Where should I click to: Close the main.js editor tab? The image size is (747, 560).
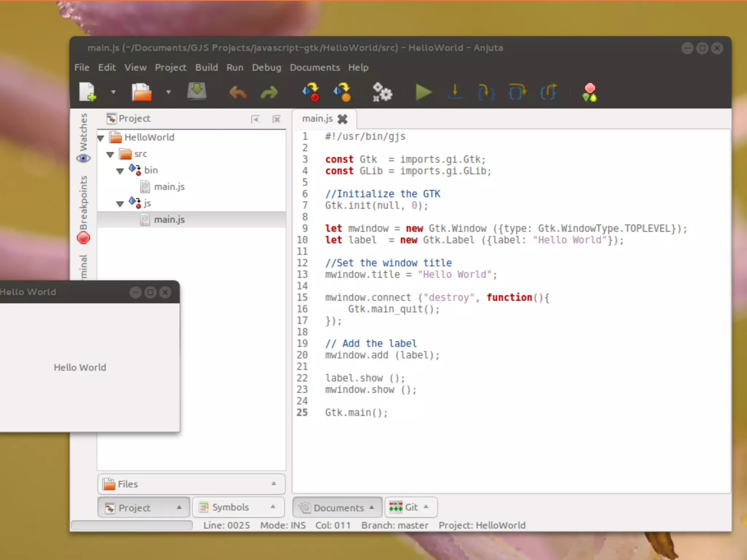pos(342,119)
